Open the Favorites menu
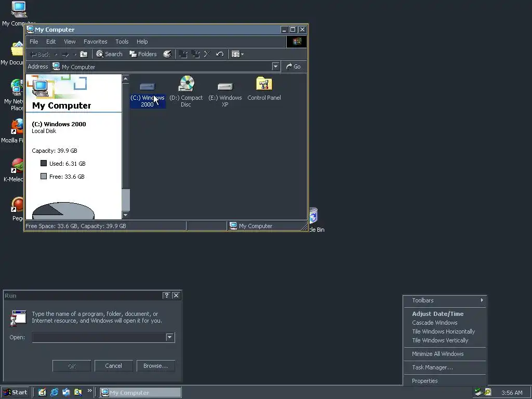This screenshot has width=532, height=399. click(96, 42)
